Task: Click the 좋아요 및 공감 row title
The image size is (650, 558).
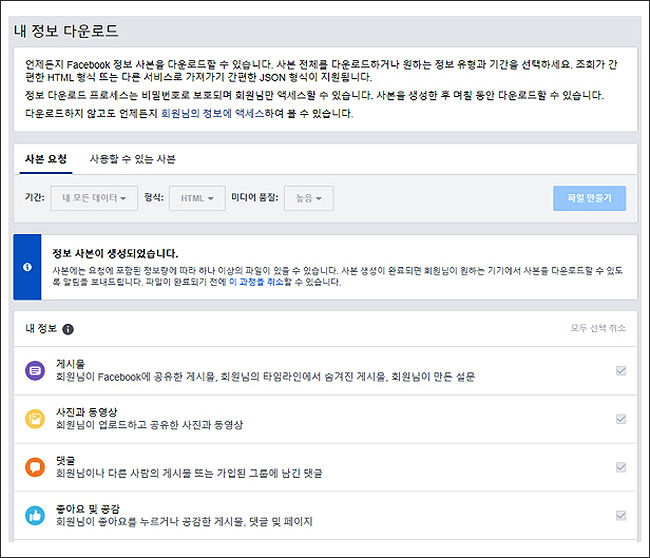Action: click(88, 509)
